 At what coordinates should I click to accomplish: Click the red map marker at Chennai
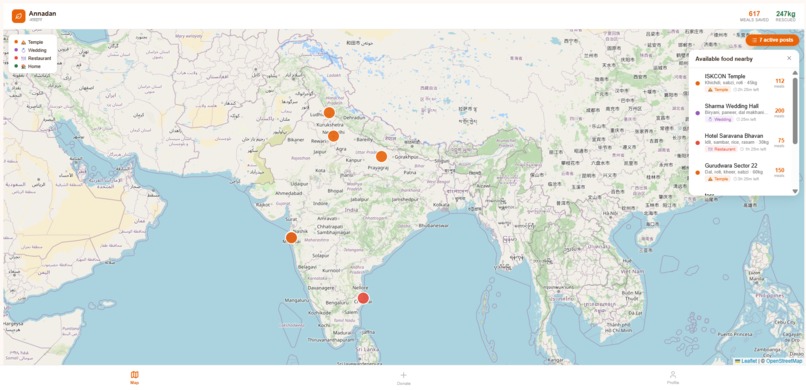pyautogui.click(x=363, y=298)
